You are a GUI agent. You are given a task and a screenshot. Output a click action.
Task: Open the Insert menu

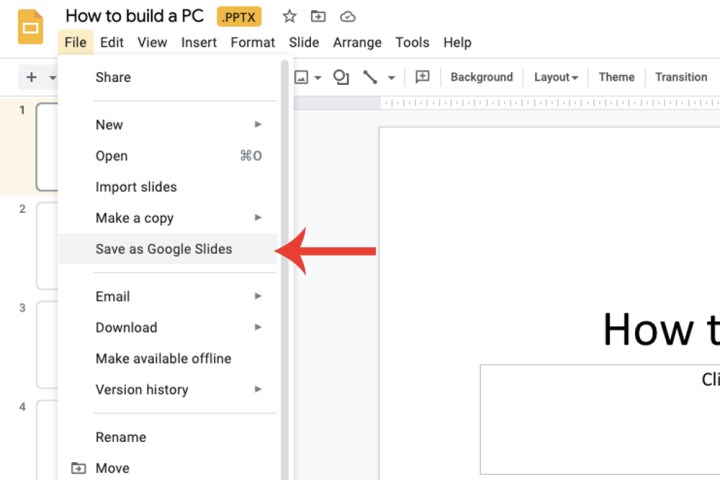[199, 42]
